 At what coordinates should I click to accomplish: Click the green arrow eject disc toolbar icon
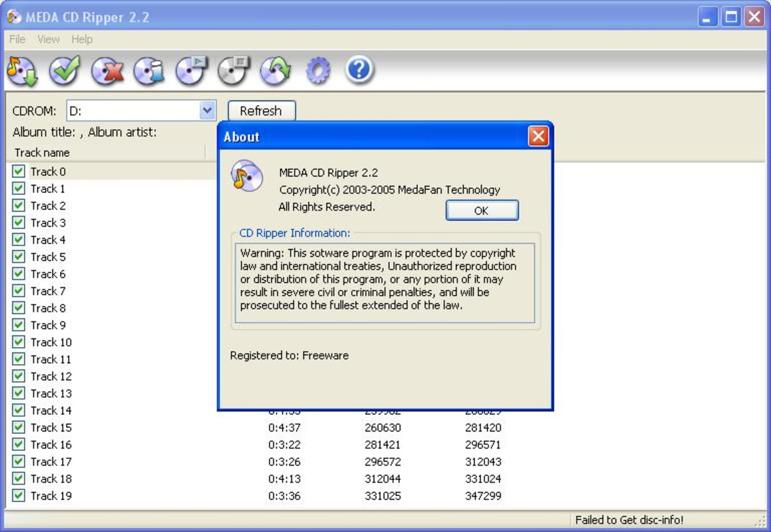(275, 71)
